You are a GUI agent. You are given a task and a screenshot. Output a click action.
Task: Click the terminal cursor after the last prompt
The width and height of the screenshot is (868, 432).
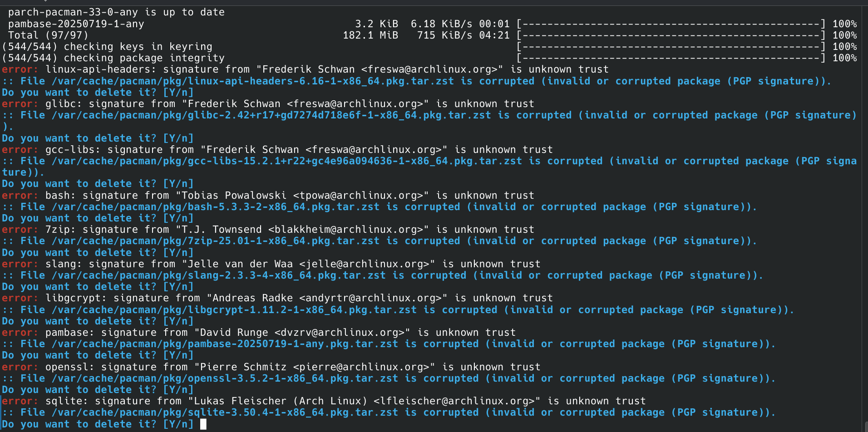pyautogui.click(x=203, y=424)
